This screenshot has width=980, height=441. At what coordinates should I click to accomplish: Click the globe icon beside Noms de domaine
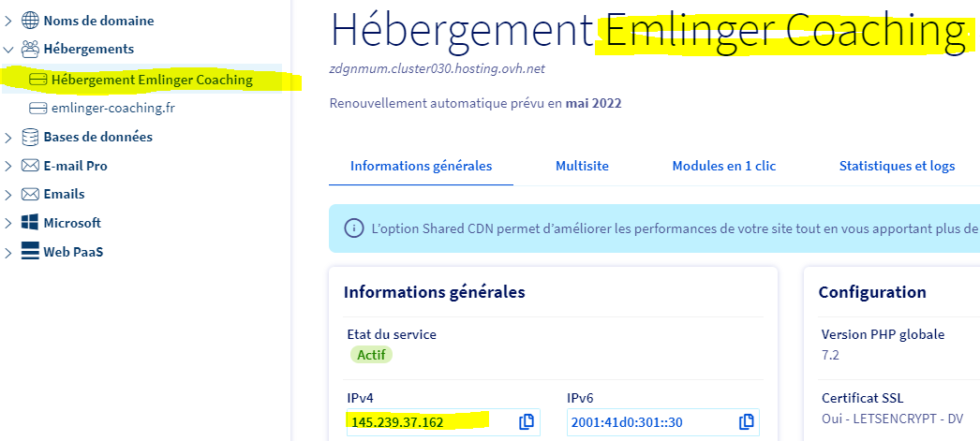(x=30, y=21)
